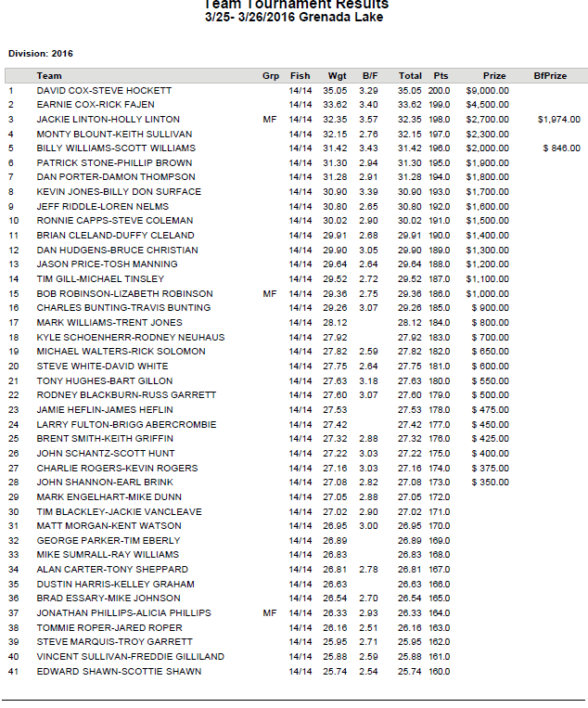
Task: Click the MF group for Bob Robinson
Action: tap(269, 294)
